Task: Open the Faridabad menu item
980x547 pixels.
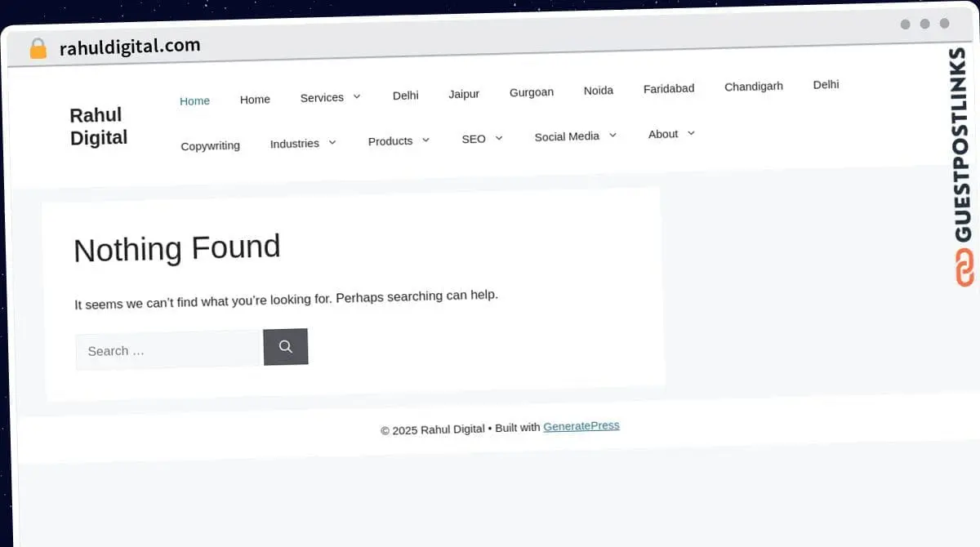Action: point(669,88)
